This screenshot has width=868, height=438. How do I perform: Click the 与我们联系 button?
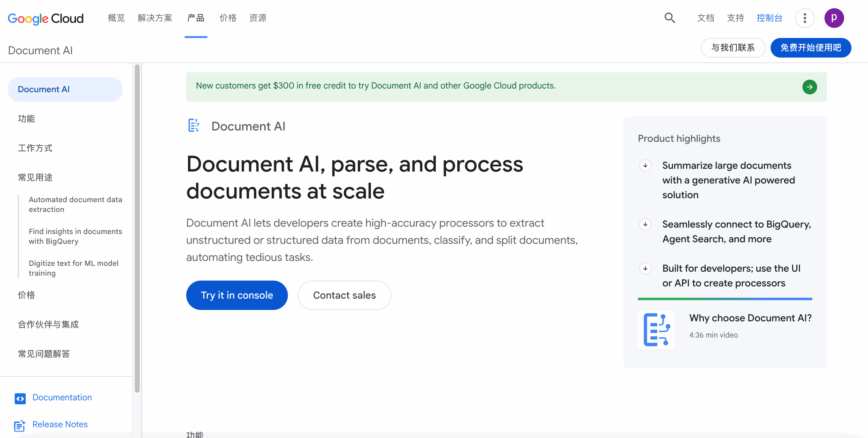[x=733, y=47]
